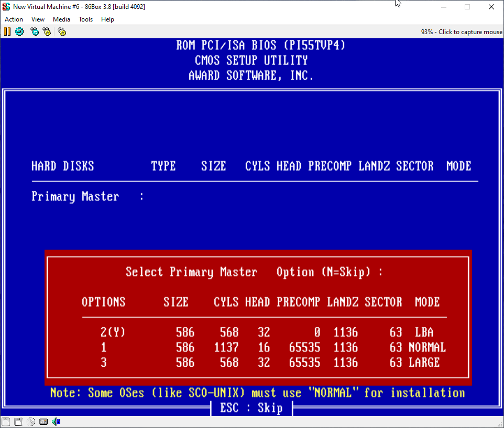Click the Primary Master label
The width and height of the screenshot is (504, 428).
pos(75,197)
